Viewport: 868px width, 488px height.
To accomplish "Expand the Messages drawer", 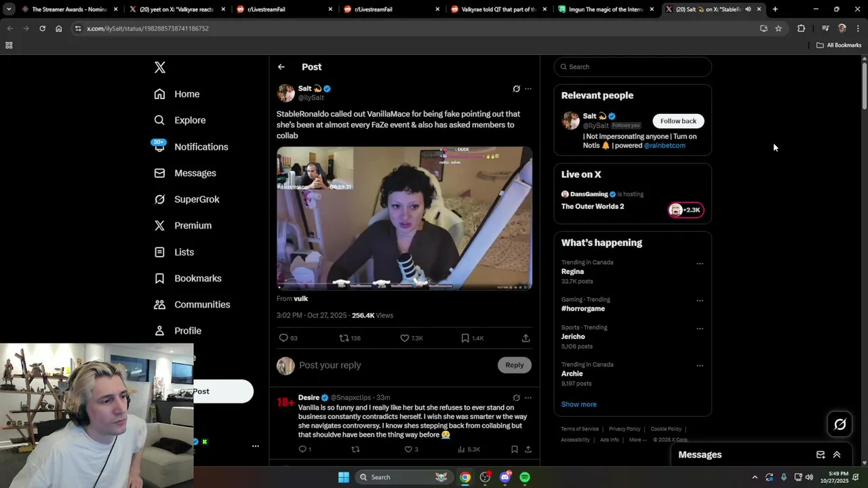I will [x=837, y=455].
